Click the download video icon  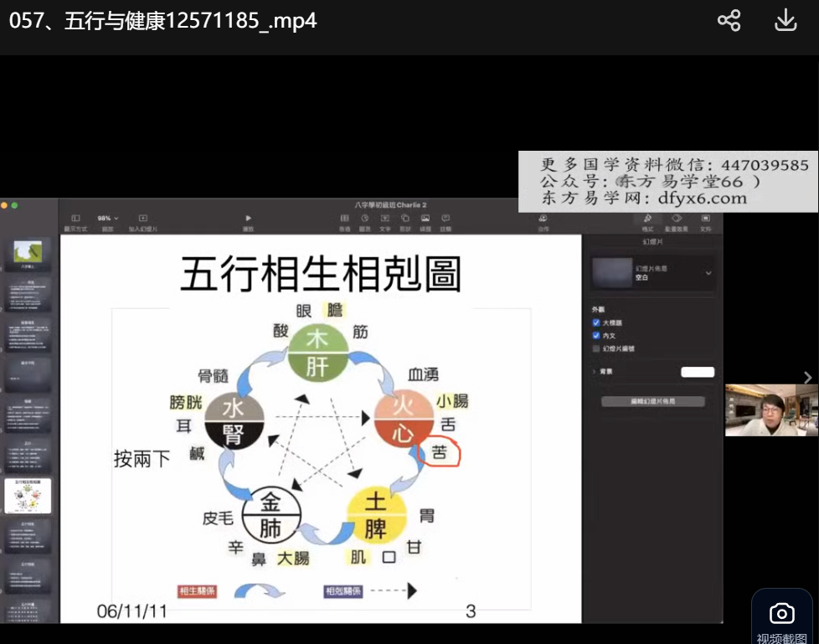point(785,21)
